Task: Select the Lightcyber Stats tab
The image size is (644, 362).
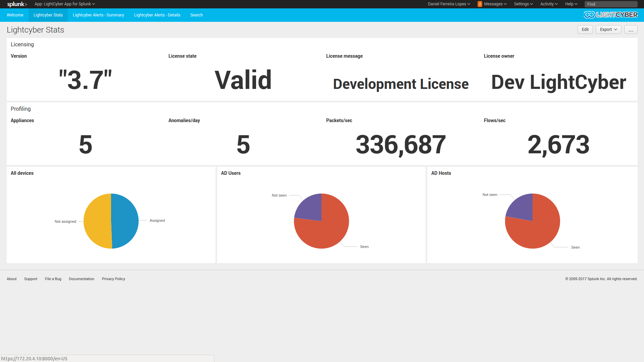Action: click(x=48, y=15)
